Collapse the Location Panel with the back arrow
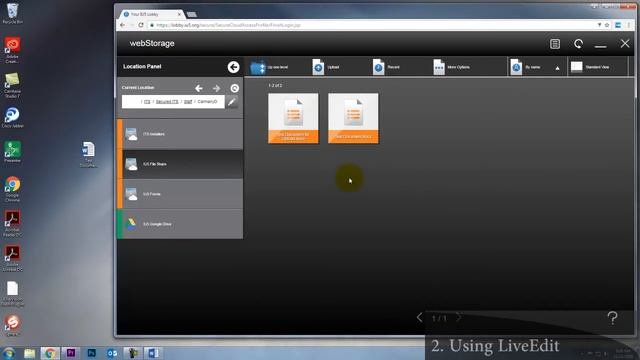Viewport: 640px width, 360px height. 233,67
